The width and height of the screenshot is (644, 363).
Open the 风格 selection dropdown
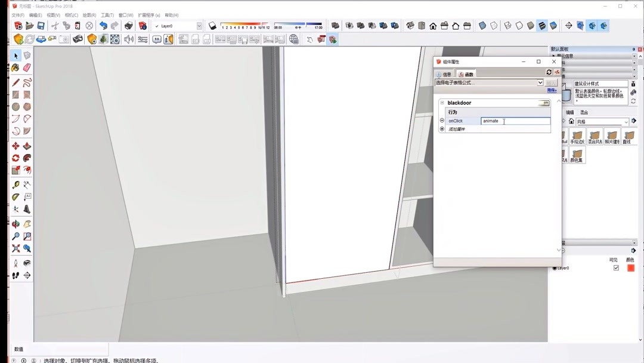626,122
